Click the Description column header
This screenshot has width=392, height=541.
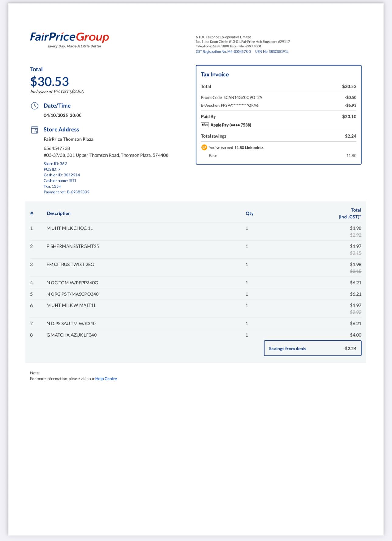coord(59,213)
